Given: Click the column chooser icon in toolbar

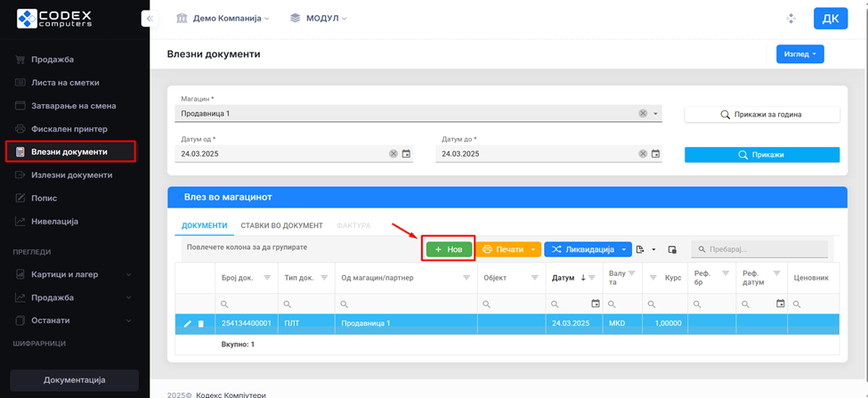Looking at the screenshot, I should 672,250.
